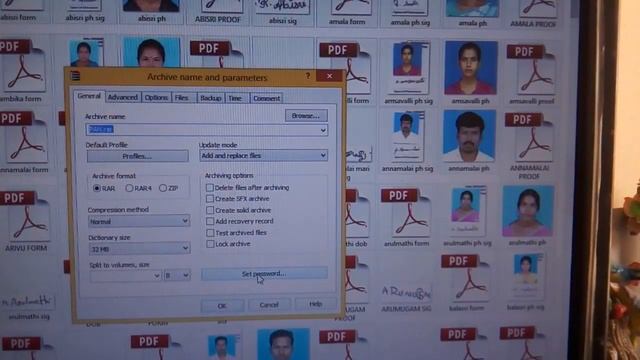The width and height of the screenshot is (640, 360).
Task: Confirm with the OK button
Action: [222, 306]
